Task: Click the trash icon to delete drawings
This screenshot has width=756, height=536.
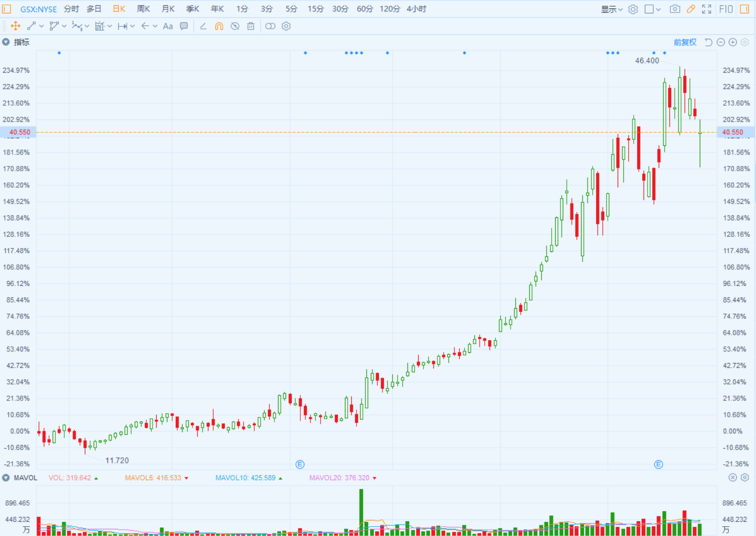Action: [251, 26]
